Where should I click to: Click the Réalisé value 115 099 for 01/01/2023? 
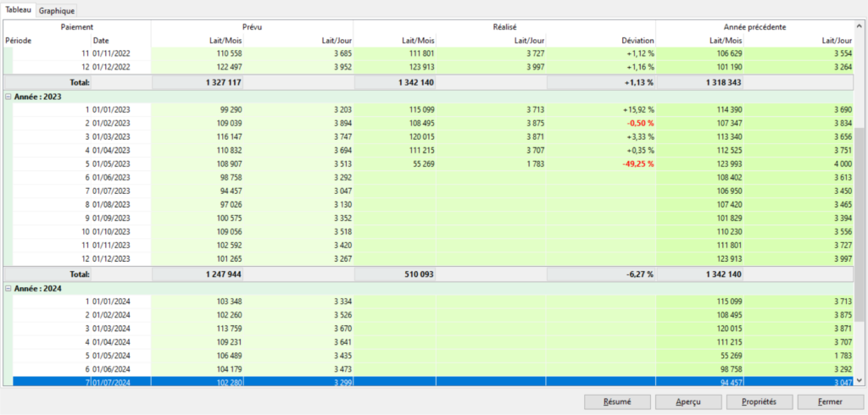[421, 109]
